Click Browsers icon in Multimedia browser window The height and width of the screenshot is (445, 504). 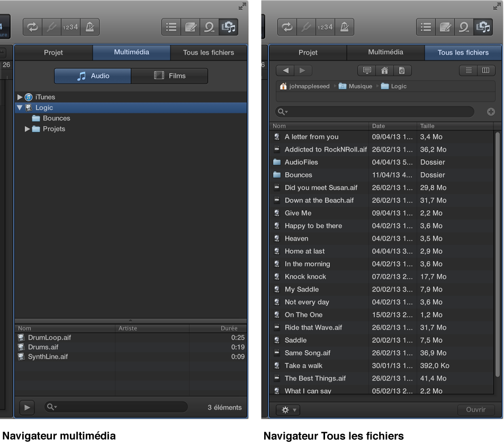click(229, 28)
